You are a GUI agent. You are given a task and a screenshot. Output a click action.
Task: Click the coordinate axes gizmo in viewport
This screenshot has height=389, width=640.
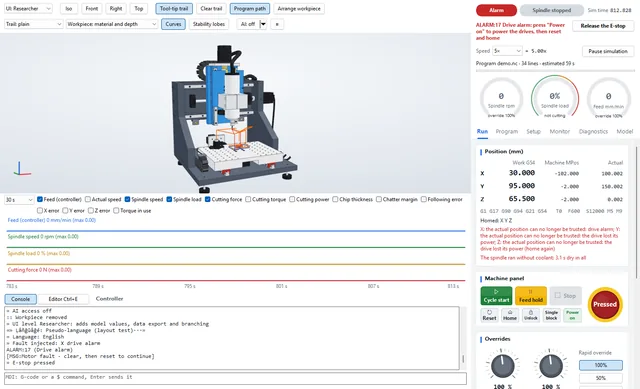22,169
